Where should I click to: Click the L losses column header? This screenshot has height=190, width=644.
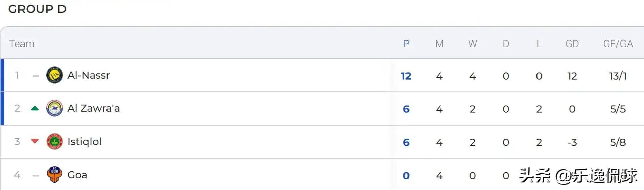pos(539,44)
